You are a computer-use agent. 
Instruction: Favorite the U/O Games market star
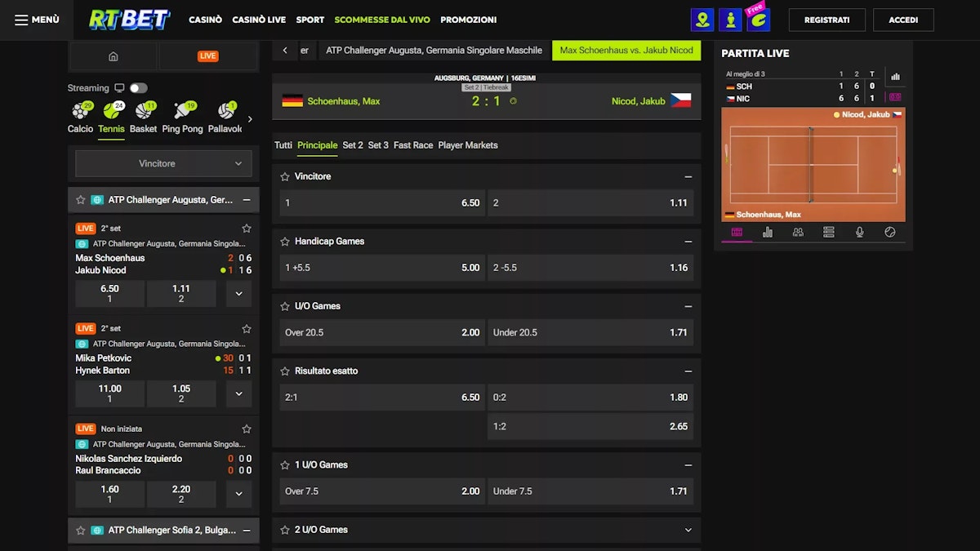[285, 306]
